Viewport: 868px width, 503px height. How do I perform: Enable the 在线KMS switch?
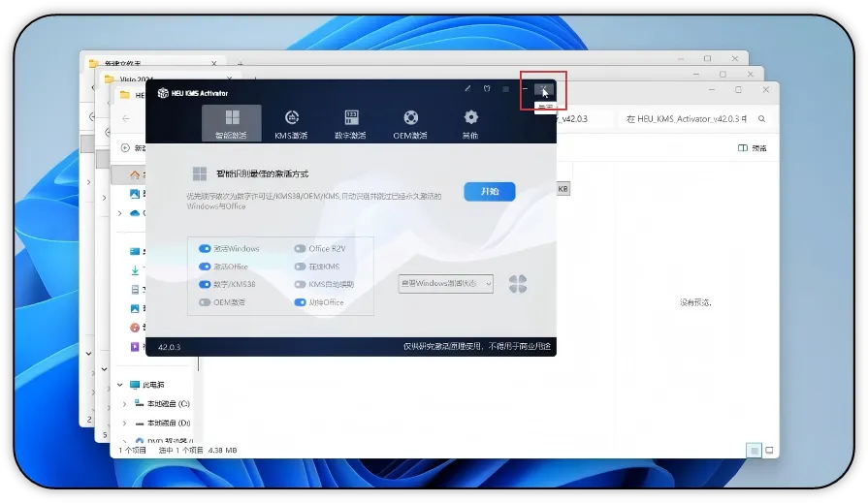[x=300, y=267]
